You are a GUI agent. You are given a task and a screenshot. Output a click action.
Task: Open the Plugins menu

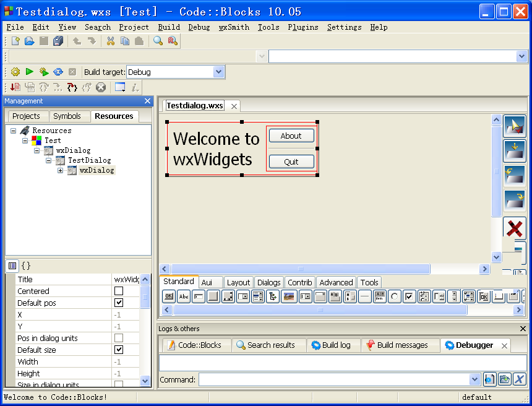coord(303,27)
